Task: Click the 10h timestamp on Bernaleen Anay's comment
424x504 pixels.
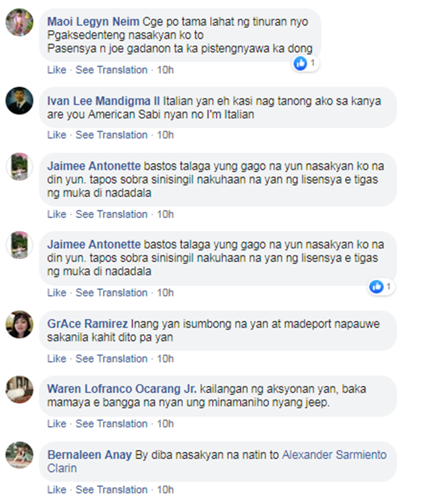Action: (x=165, y=489)
